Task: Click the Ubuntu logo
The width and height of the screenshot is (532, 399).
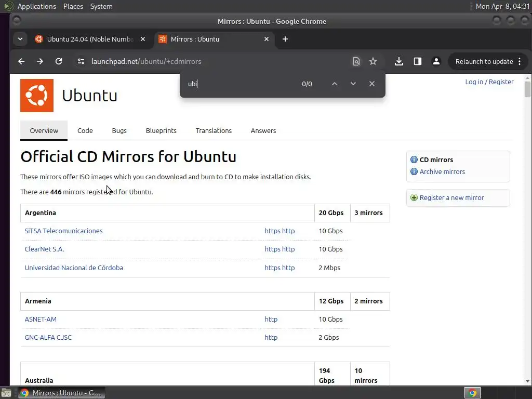Action: point(37,96)
